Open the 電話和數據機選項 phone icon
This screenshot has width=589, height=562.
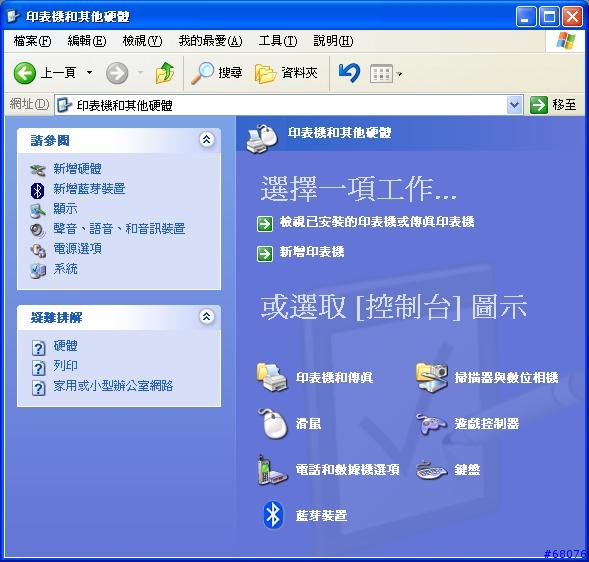click(272, 470)
